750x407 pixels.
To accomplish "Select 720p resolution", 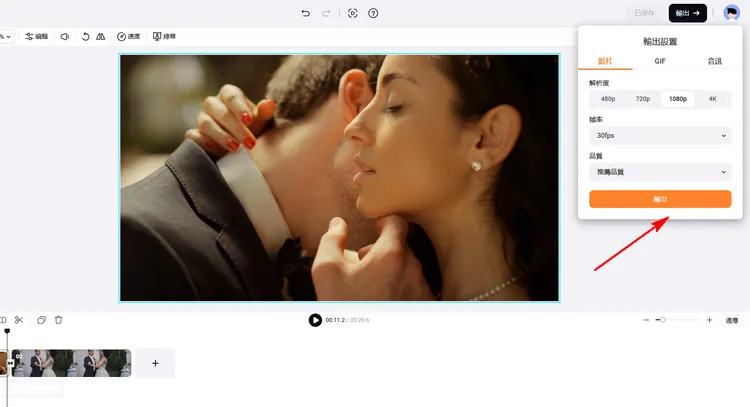I will (x=643, y=99).
